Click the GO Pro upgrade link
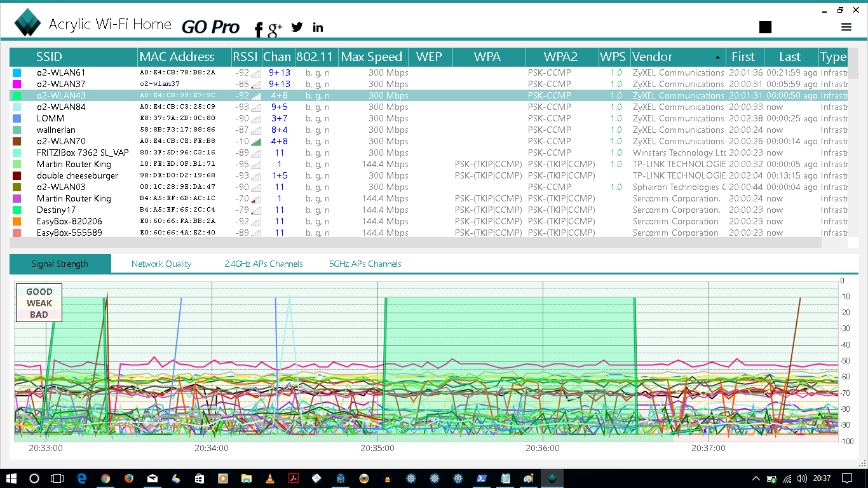 (210, 27)
